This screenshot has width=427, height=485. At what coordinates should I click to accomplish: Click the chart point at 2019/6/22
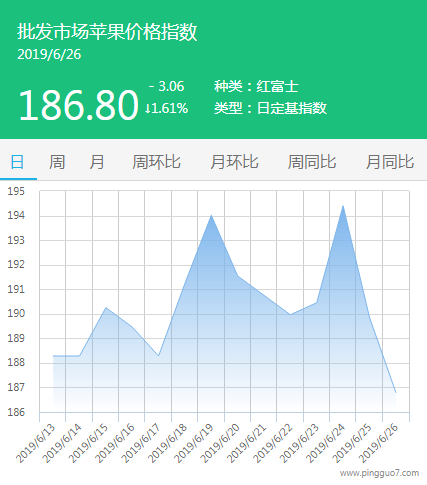(290, 314)
